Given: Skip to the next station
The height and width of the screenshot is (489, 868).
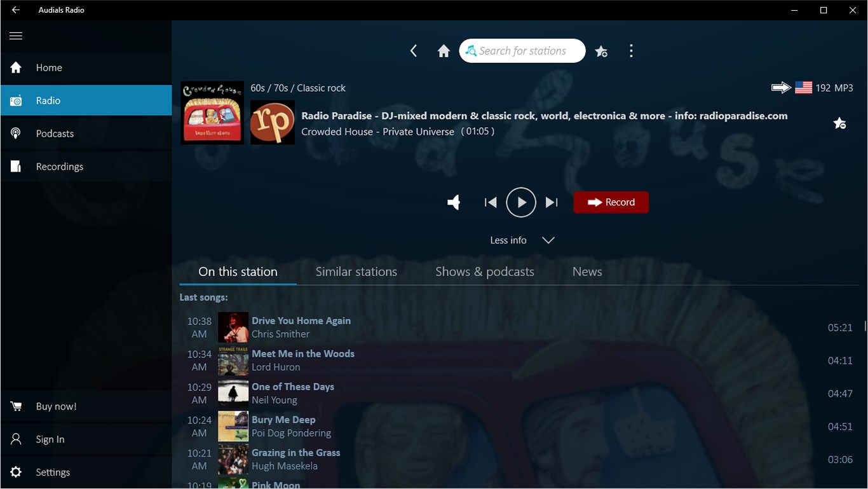Looking at the screenshot, I should click(552, 203).
